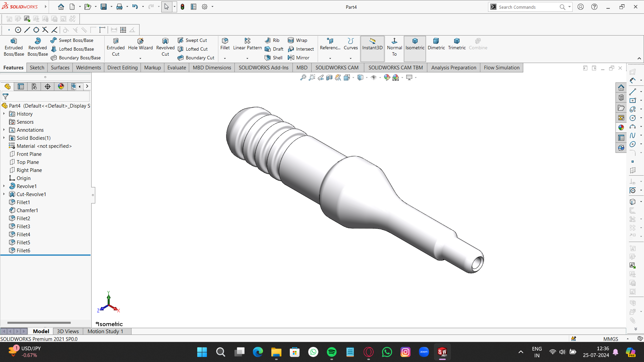644x362 pixels.
Task: Select the Revolved Cut tool
Action: (165, 47)
